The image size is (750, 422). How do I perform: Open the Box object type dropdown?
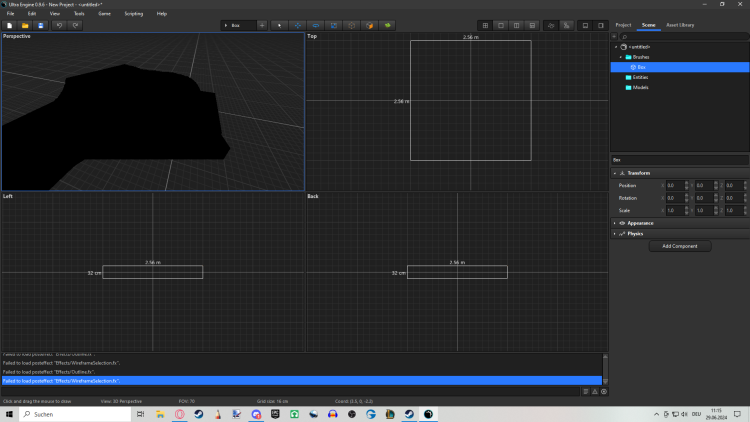[x=238, y=25]
